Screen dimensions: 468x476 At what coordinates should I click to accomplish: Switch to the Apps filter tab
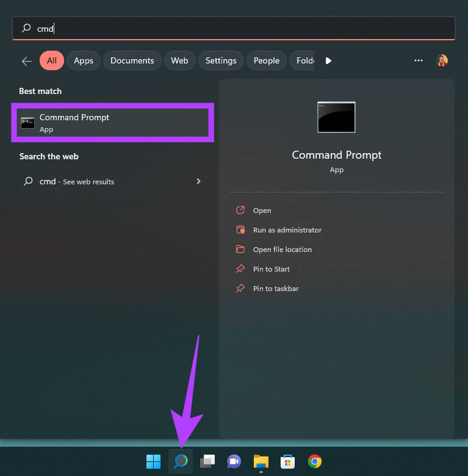84,60
